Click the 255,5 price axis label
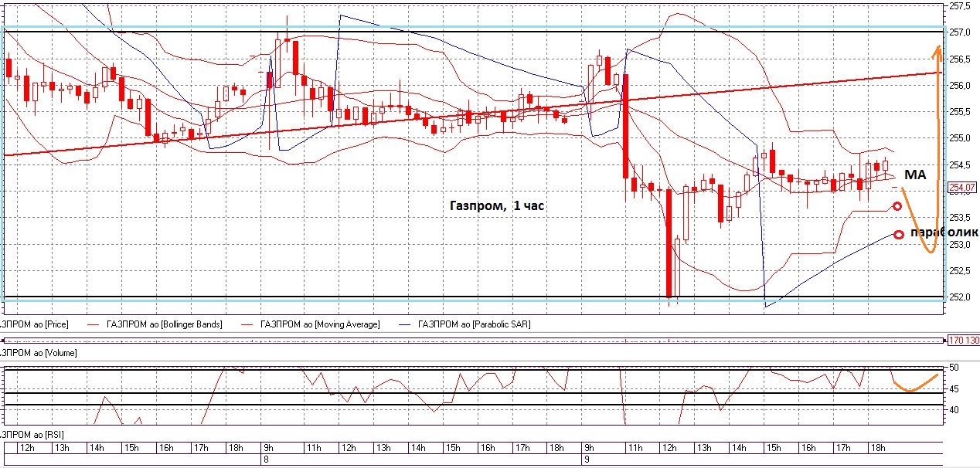980x468 pixels. click(x=960, y=112)
